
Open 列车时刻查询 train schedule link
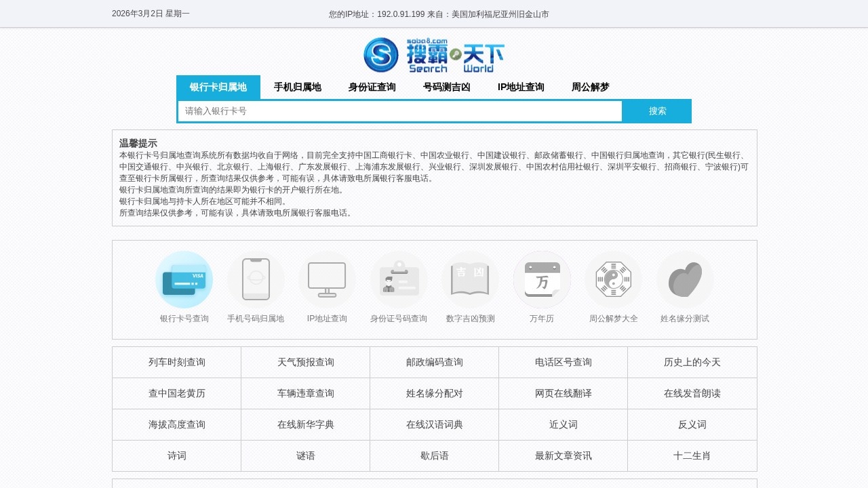pyautogui.click(x=176, y=362)
